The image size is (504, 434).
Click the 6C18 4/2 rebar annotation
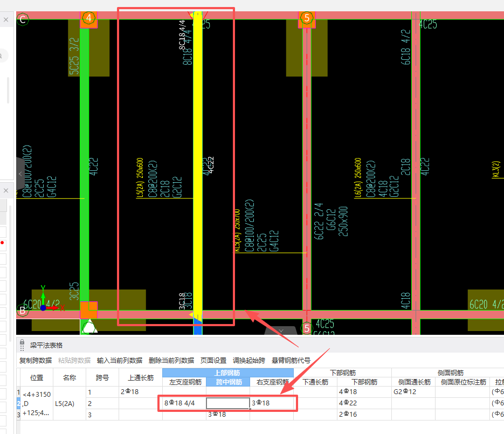(406, 47)
